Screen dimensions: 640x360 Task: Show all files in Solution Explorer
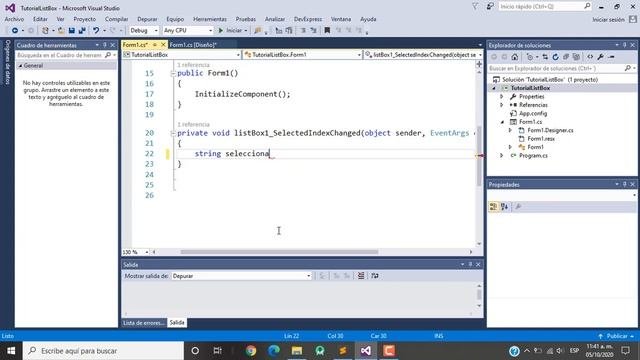tap(576, 57)
